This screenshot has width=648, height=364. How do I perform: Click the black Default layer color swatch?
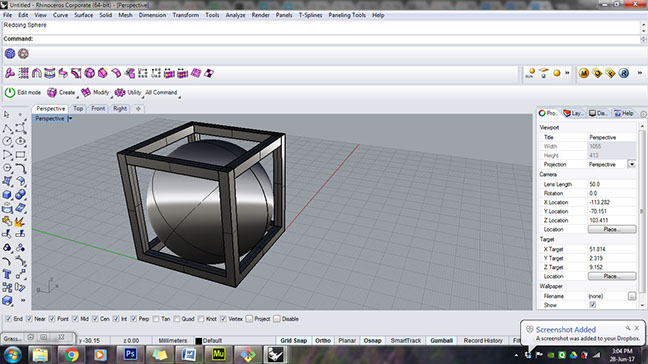coord(198,341)
